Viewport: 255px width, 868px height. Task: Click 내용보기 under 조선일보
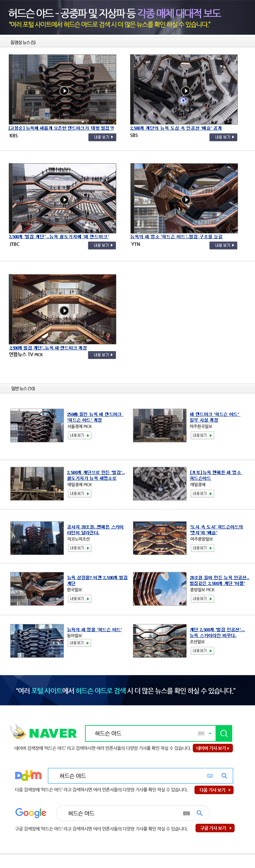pyautogui.click(x=202, y=651)
